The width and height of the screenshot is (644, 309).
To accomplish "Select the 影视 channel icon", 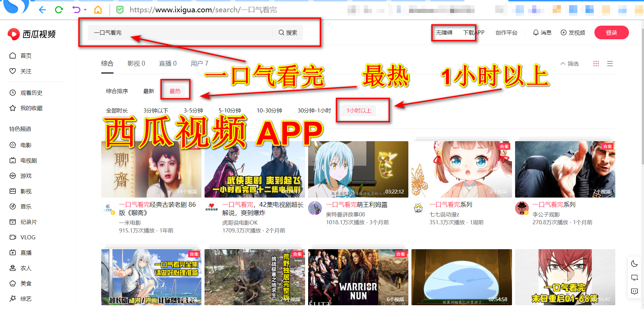I will click(x=13, y=191).
